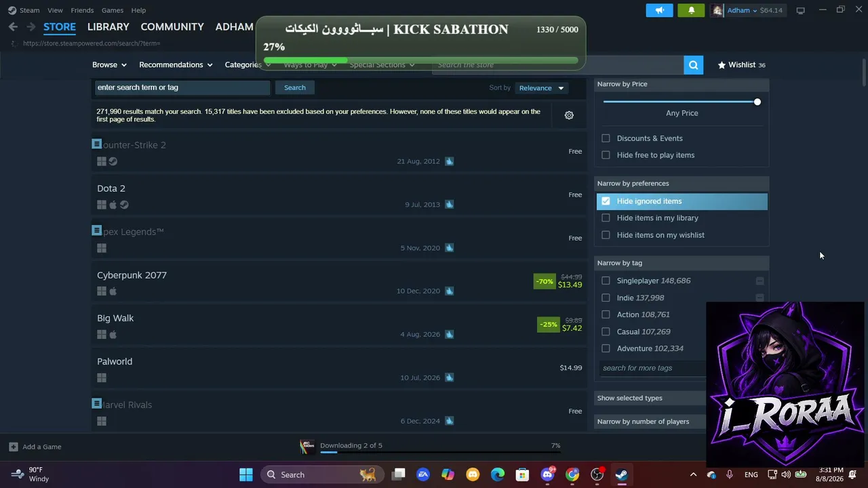Click the Search button beside the term field
Image resolution: width=868 pixels, height=488 pixels.
click(x=294, y=87)
